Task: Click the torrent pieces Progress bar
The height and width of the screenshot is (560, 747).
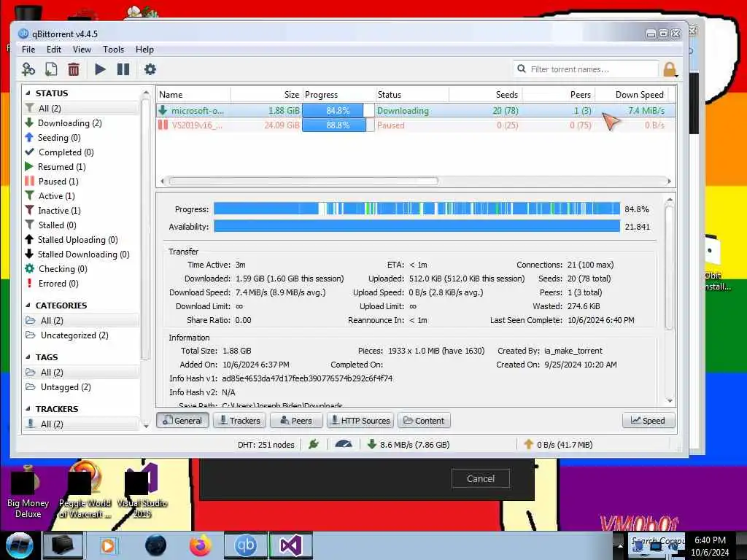Action: coord(417,209)
